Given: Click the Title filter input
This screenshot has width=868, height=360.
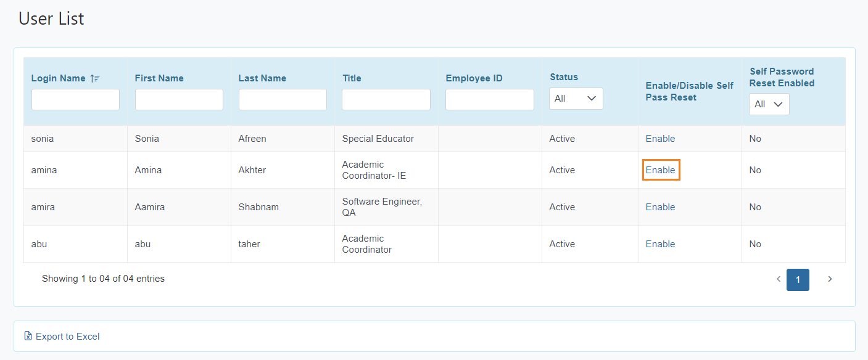Looking at the screenshot, I should pos(386,99).
